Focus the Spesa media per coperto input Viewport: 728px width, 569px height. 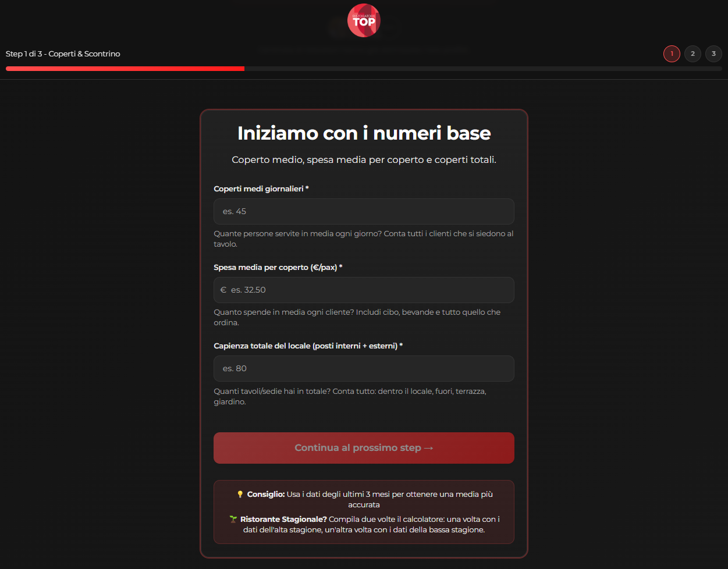point(370,290)
